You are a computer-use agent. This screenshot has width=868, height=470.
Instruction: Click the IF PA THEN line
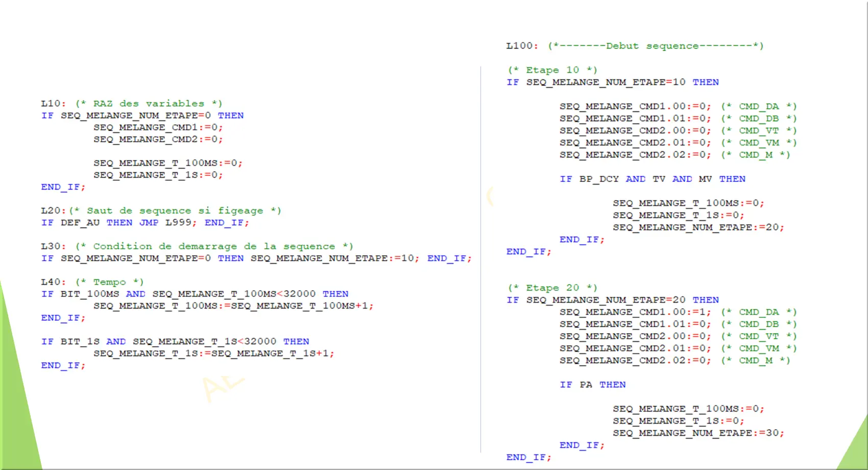(593, 385)
